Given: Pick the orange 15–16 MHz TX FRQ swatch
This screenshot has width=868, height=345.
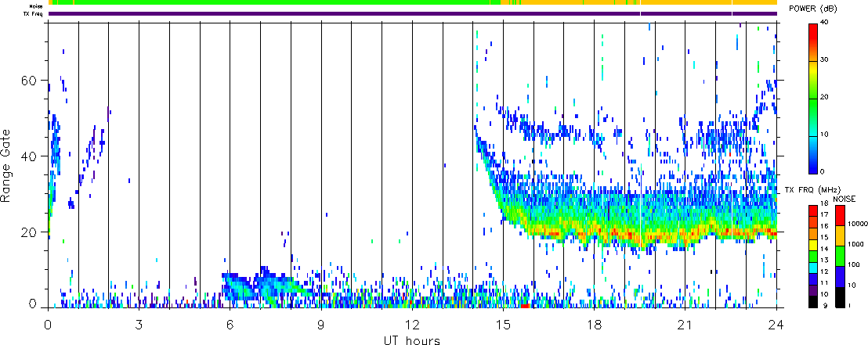Looking at the screenshot, I should pos(812,233).
